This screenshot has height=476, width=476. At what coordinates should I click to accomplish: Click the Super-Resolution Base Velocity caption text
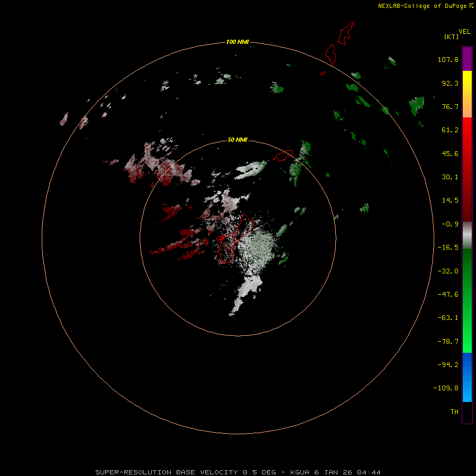click(x=238, y=472)
